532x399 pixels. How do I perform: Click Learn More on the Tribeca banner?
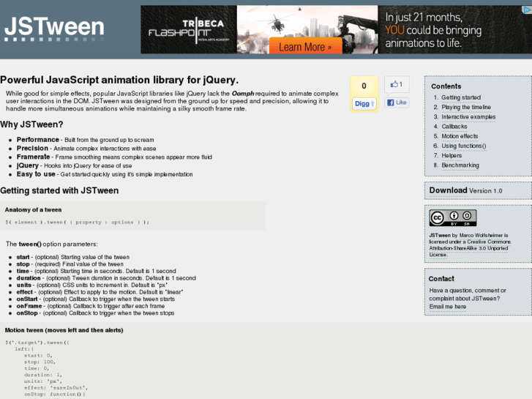click(x=305, y=47)
